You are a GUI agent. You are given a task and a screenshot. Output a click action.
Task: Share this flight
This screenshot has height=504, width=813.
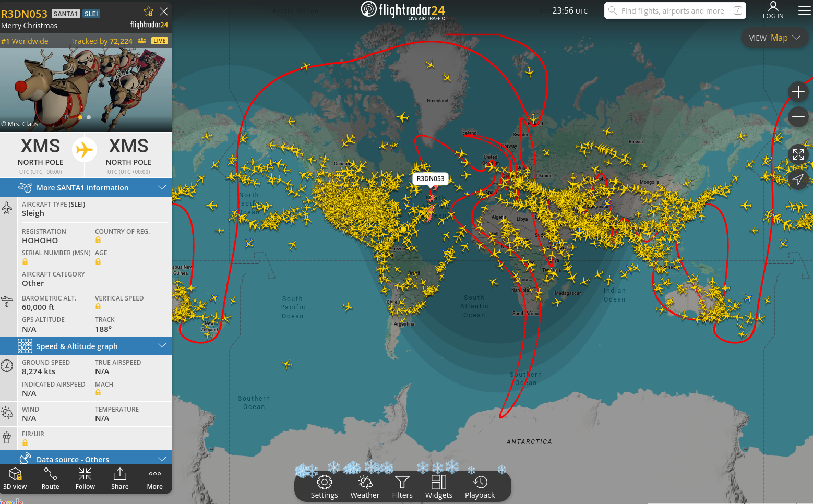120,478
